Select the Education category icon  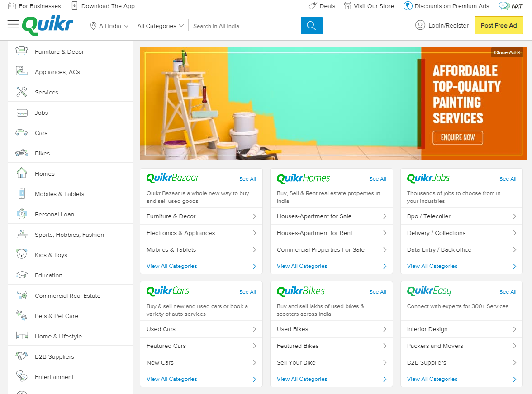pos(22,275)
